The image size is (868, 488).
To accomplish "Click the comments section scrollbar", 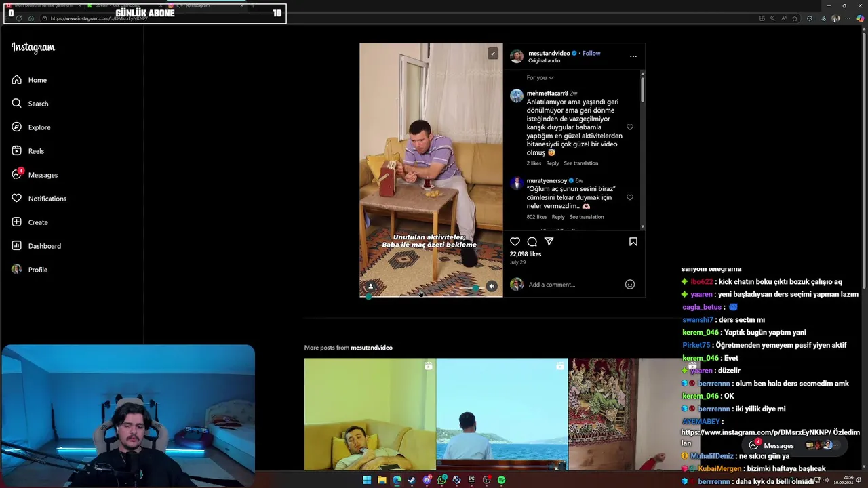I will pos(642,89).
